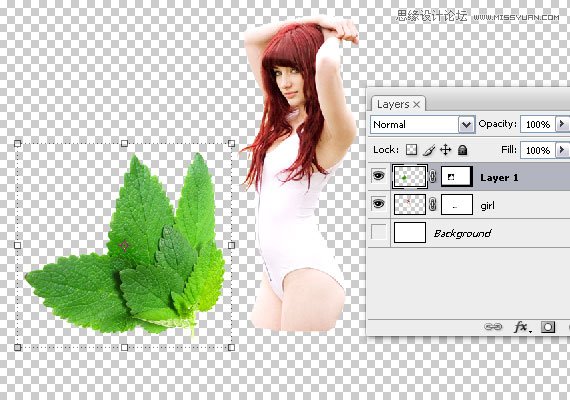The width and height of the screenshot is (570, 400).
Task: Select girl layer image thumbnail
Action: click(410, 204)
